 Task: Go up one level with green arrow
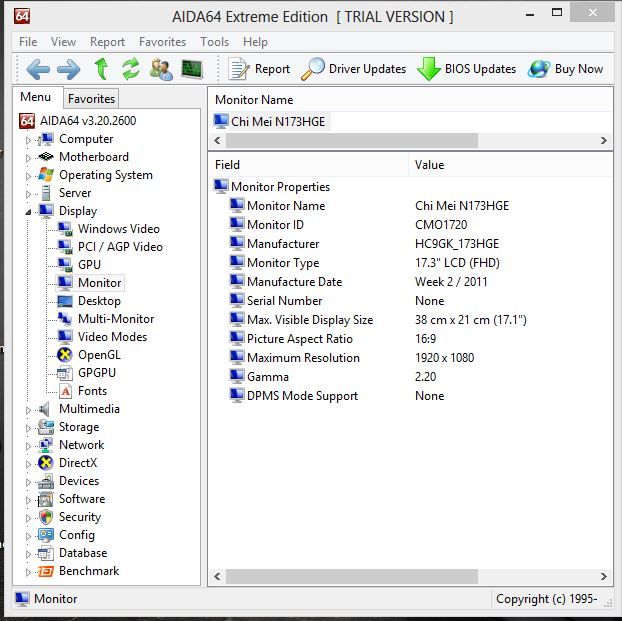click(x=101, y=69)
